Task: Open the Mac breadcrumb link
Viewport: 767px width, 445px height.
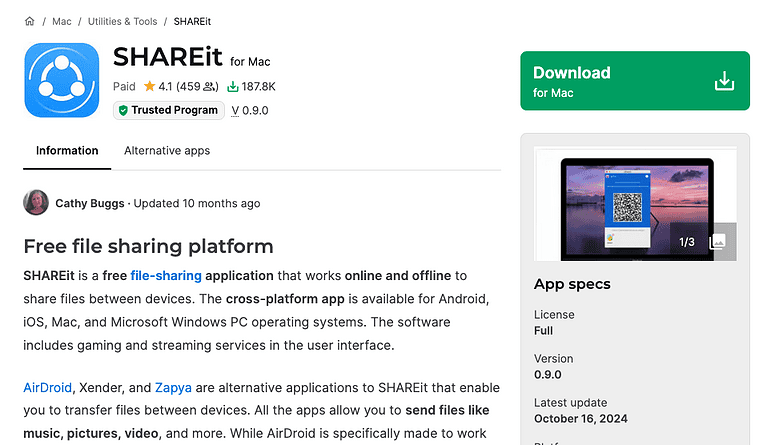Action: pyautogui.click(x=61, y=21)
